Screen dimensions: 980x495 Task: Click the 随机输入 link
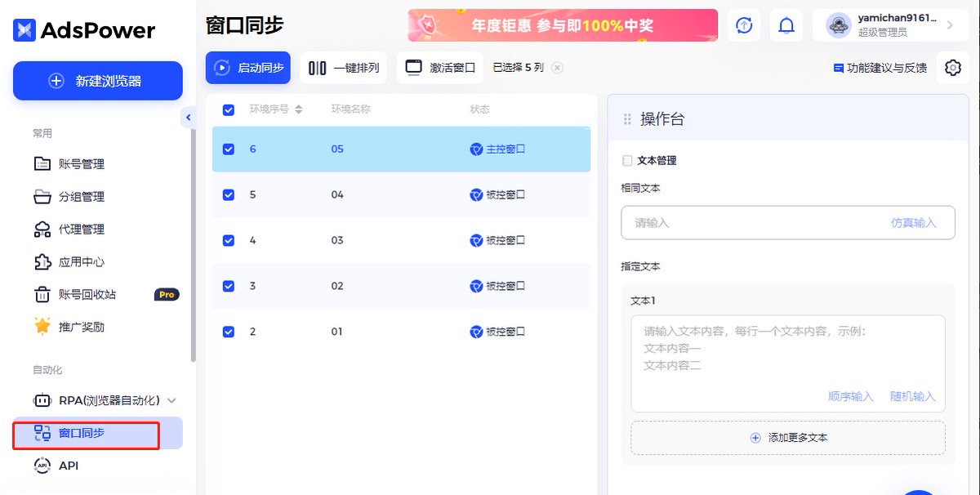point(913,397)
